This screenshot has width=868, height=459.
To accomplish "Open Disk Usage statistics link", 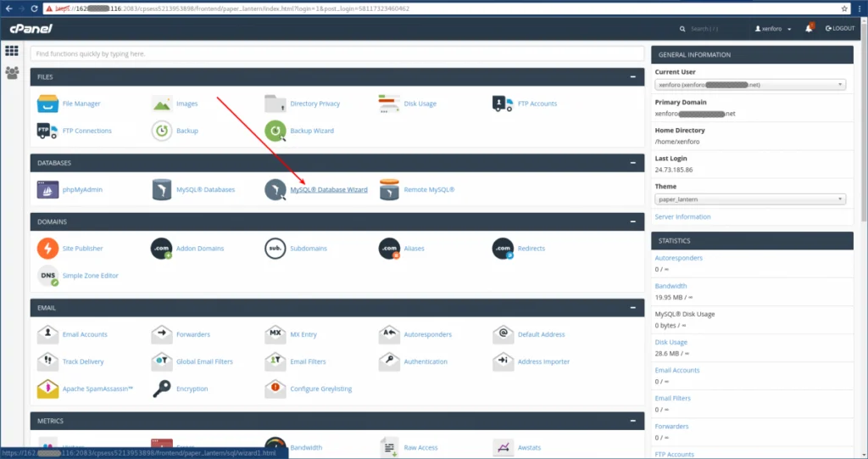I will 671,342.
